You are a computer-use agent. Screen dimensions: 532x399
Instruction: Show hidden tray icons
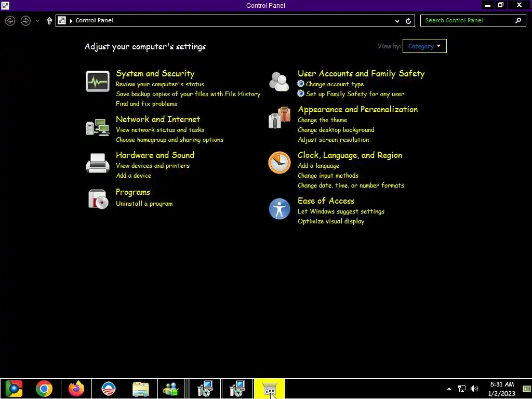[x=449, y=389]
